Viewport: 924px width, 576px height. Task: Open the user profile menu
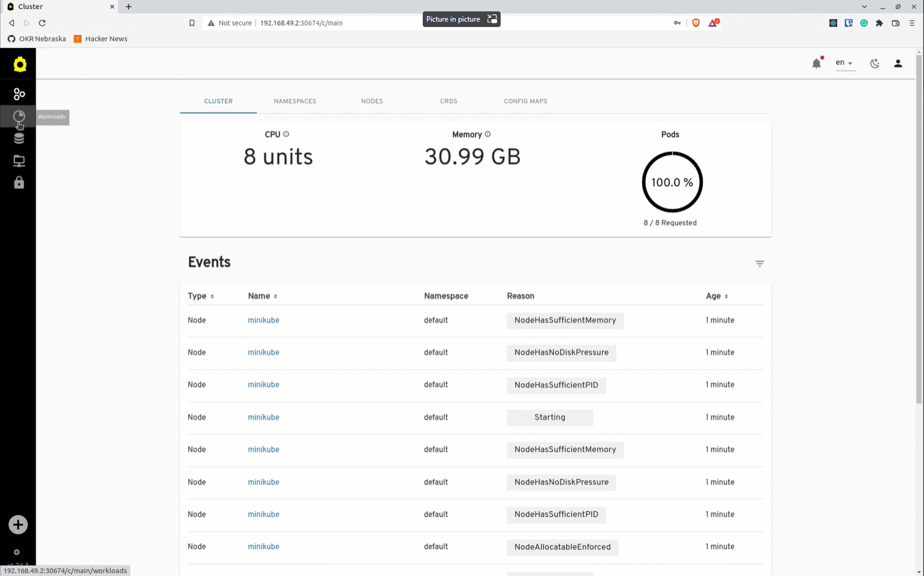[898, 62]
